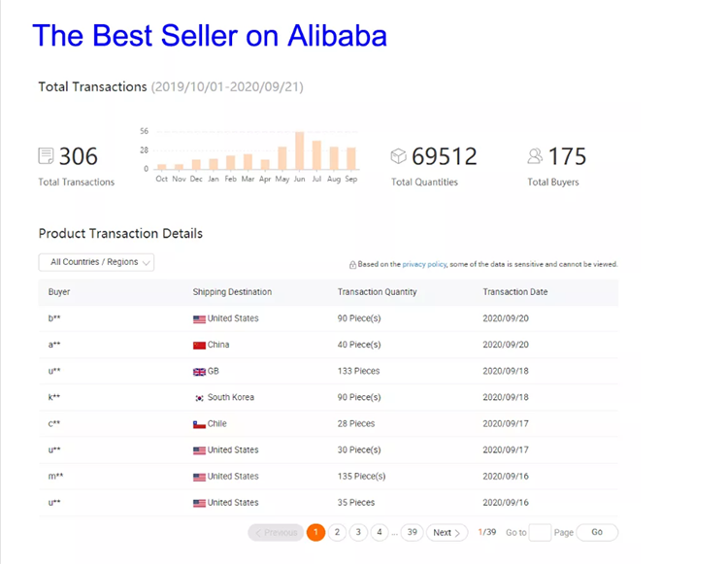Select page 2 in pagination
728x564 pixels.
(x=337, y=533)
